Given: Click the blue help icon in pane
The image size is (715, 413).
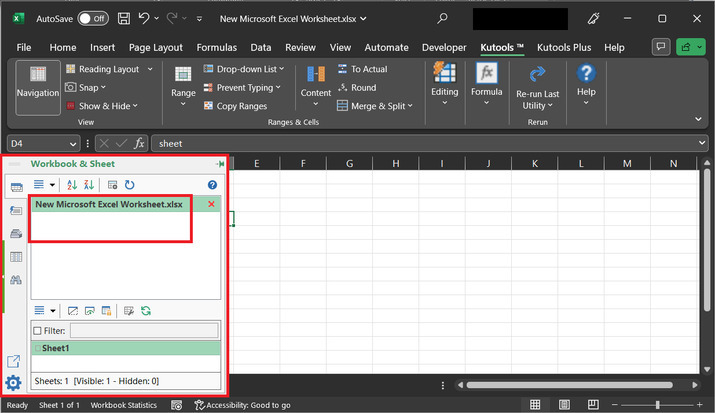Looking at the screenshot, I should coord(212,185).
